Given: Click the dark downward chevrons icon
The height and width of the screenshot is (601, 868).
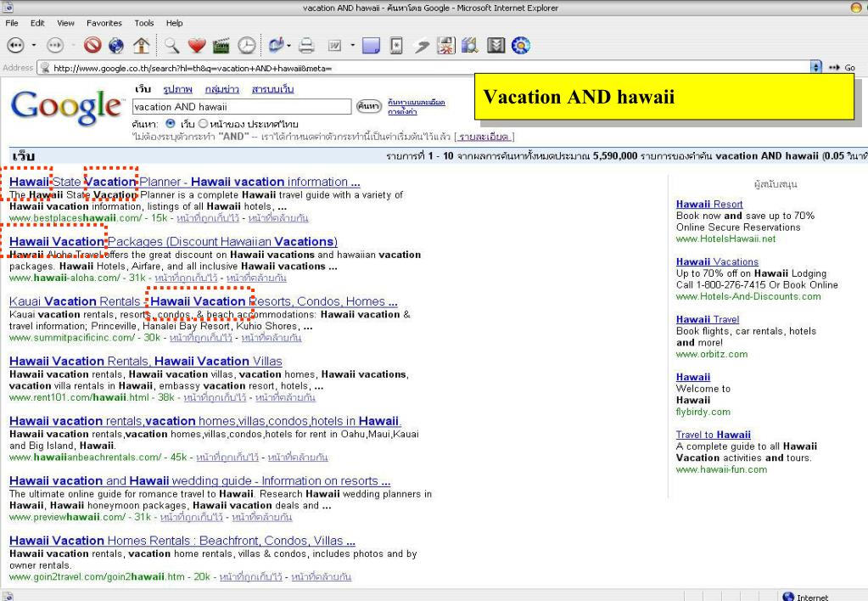Looking at the screenshot, I should pyautogui.click(x=496, y=45).
